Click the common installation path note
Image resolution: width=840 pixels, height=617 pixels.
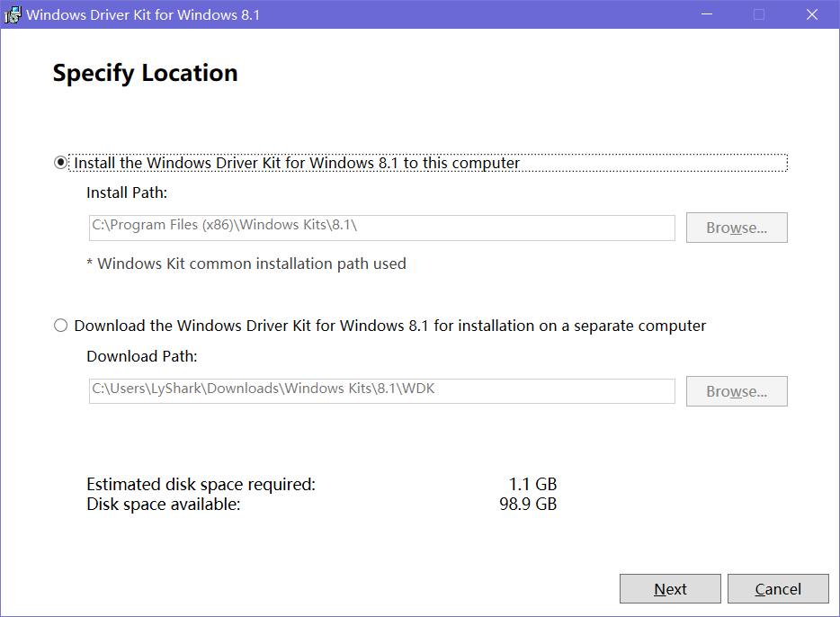pos(246,264)
